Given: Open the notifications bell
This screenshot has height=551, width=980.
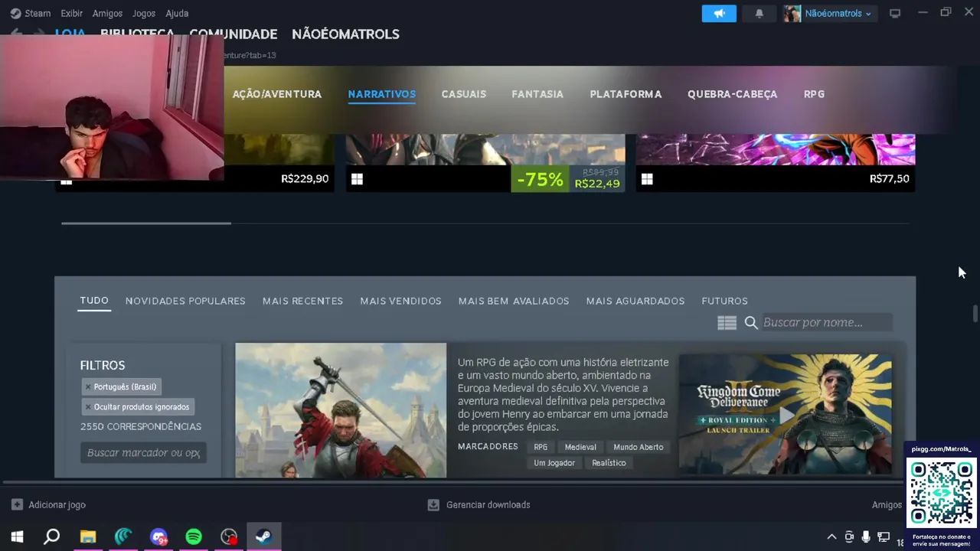Looking at the screenshot, I should pyautogui.click(x=759, y=13).
